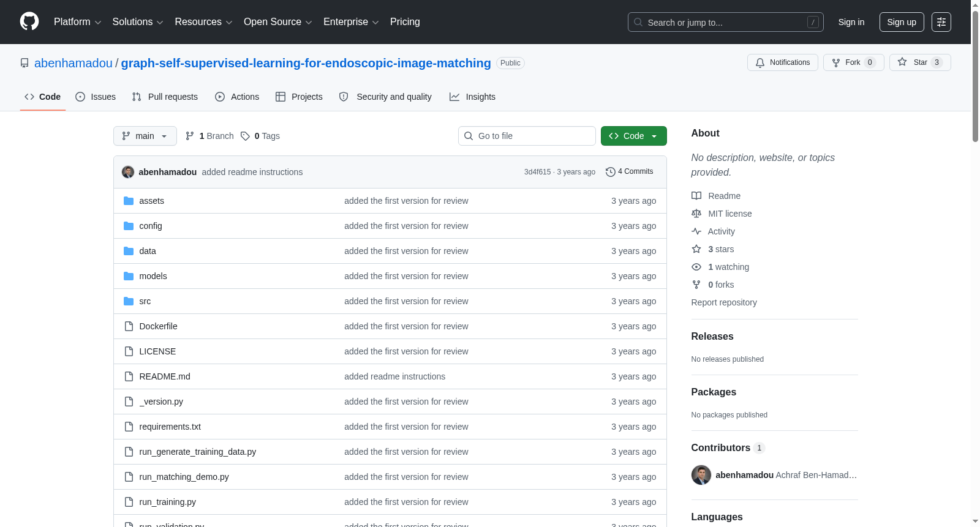Image resolution: width=980 pixels, height=527 pixels.
Task: Click Report repository link
Action: tap(724, 302)
